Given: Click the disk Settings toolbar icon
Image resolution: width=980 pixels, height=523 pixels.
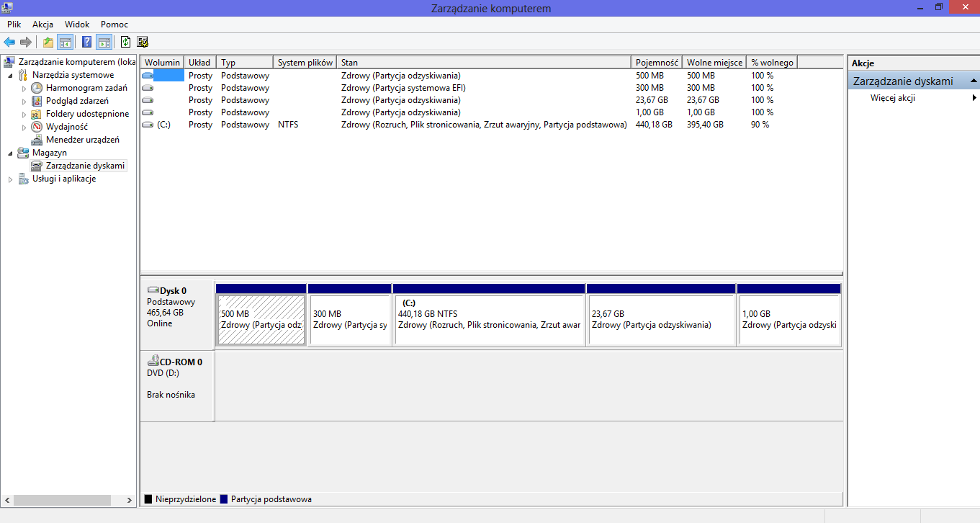Looking at the screenshot, I should click(x=143, y=42).
